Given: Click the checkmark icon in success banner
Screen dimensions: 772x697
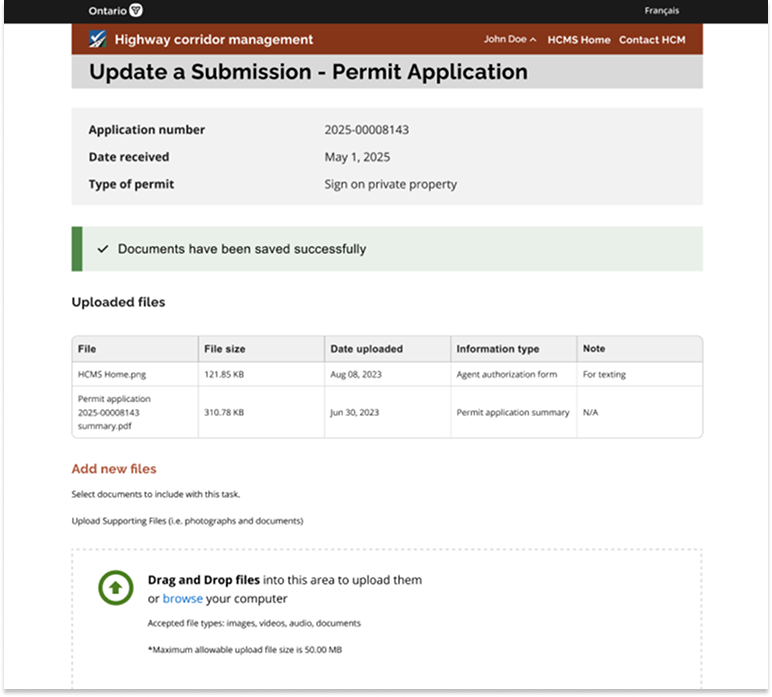Looking at the screenshot, I should pyautogui.click(x=102, y=249).
